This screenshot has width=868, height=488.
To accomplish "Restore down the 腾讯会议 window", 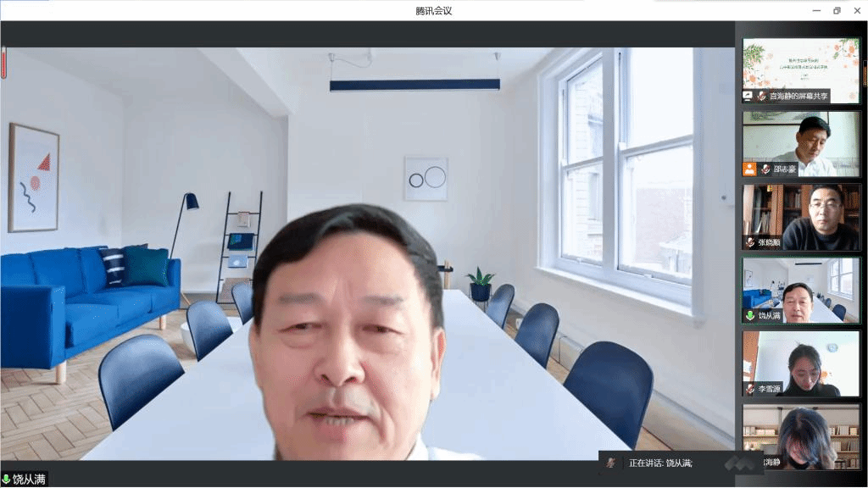I will 837,10.
